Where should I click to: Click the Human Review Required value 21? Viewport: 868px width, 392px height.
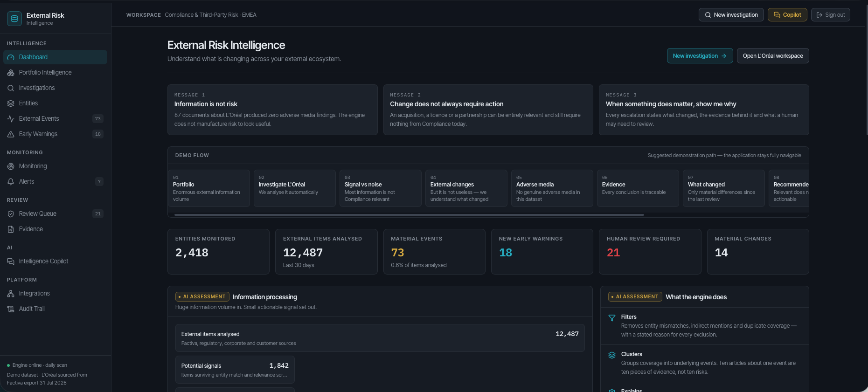pyautogui.click(x=613, y=253)
